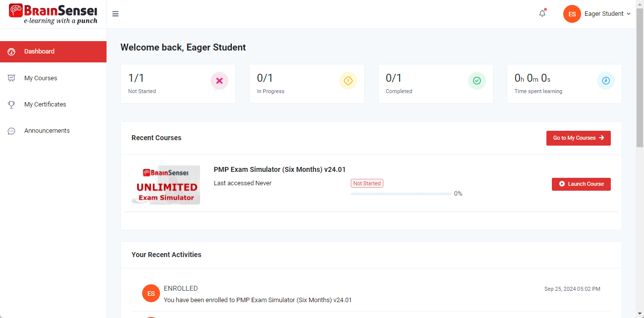Click the 0h 0m 0s time value
Viewport: 644px width, 318px height.
[533, 78]
